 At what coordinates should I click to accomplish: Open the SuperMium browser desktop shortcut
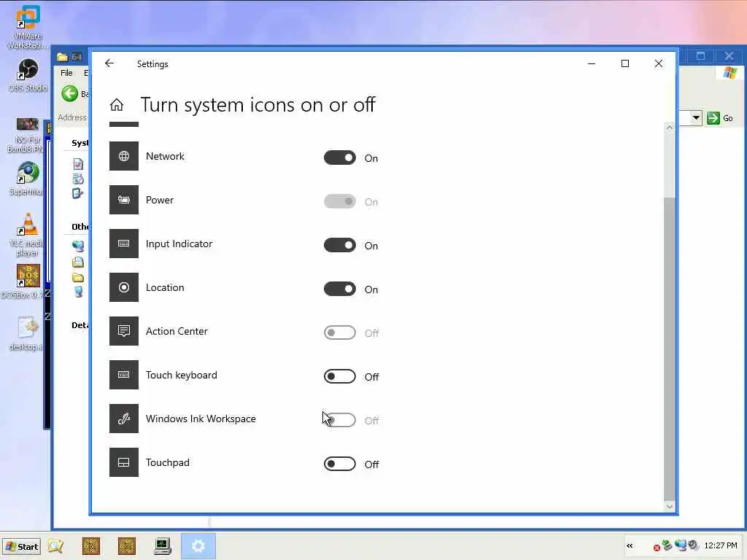tap(27, 179)
